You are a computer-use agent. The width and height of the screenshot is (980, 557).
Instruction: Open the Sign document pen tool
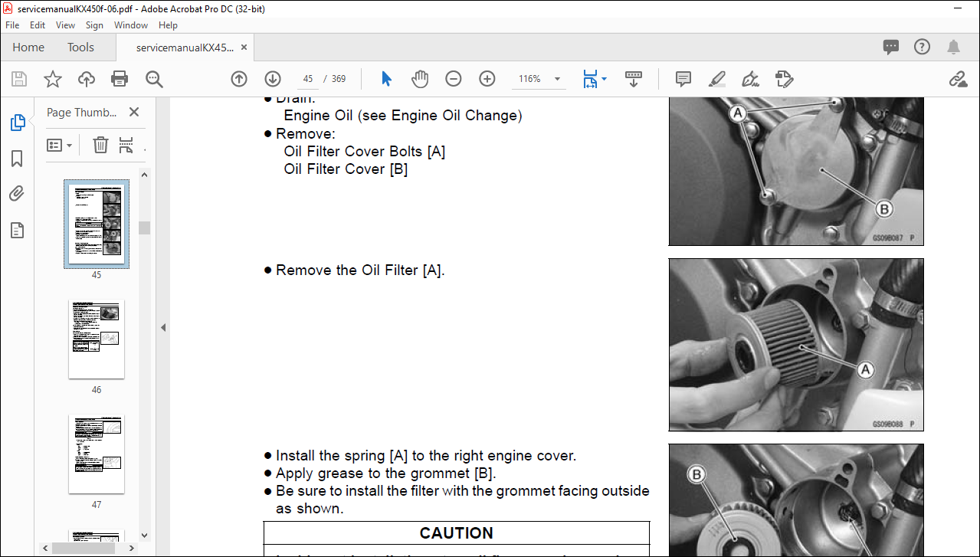tap(750, 79)
